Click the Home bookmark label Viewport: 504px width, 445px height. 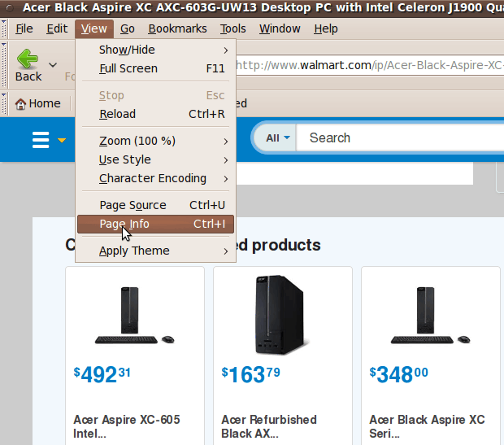pos(45,103)
